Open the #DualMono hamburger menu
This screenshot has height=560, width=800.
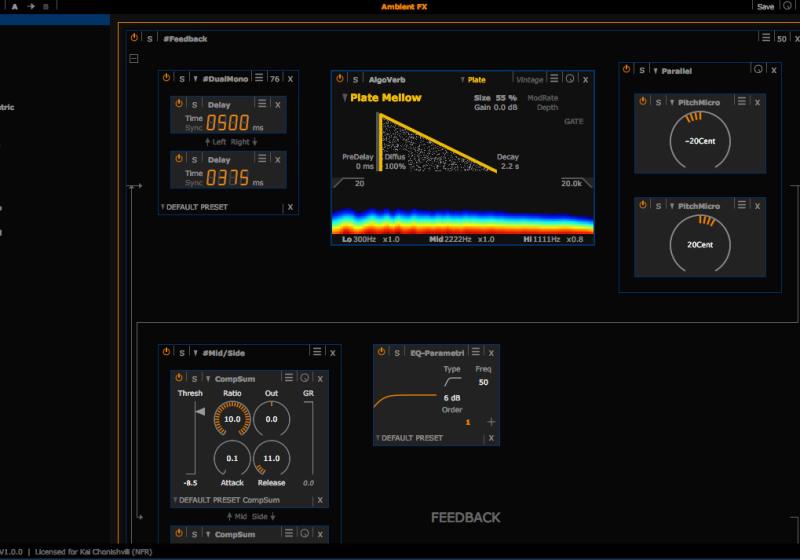point(259,78)
